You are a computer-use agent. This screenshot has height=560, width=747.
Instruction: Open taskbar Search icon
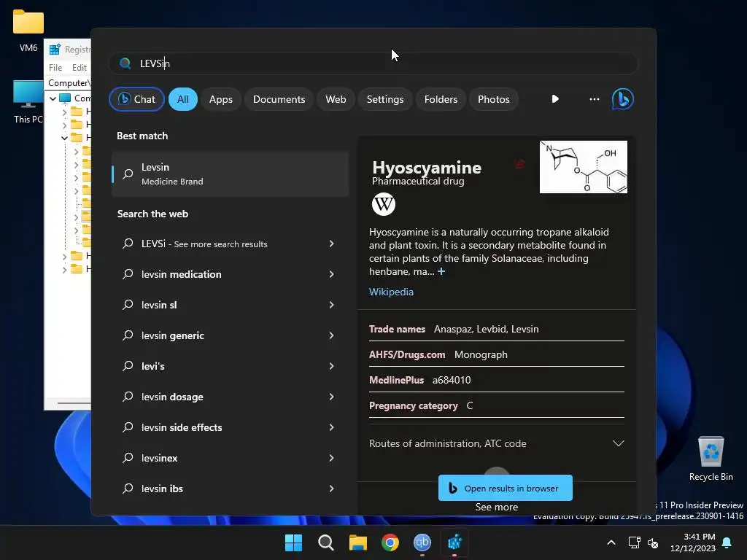coord(326,542)
